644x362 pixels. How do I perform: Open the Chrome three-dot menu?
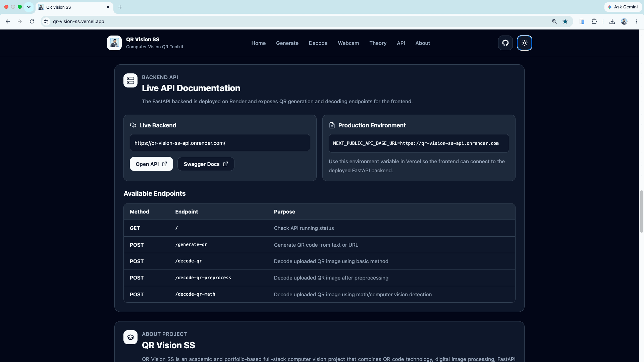tap(636, 21)
